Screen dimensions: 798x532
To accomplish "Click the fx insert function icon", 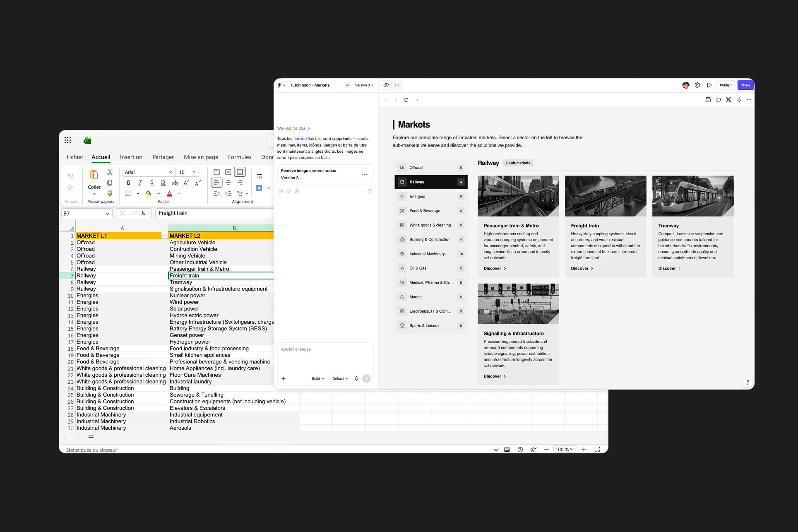I will (143, 213).
